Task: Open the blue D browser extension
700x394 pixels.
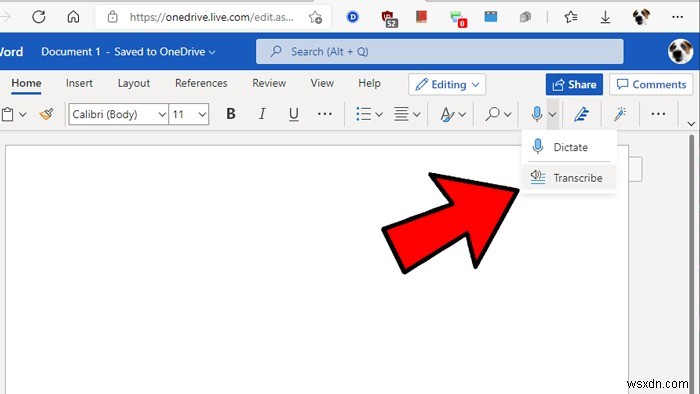Action: pos(353,17)
